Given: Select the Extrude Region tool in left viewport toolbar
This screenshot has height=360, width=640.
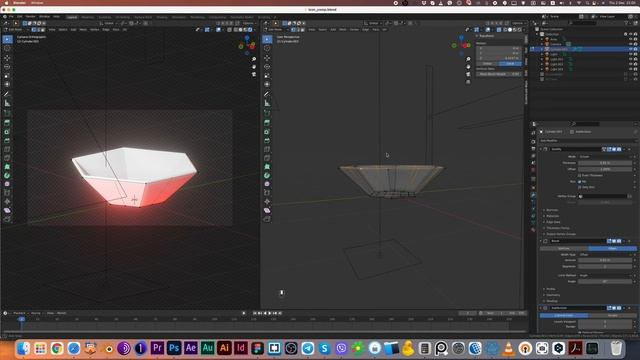Looking at the screenshot, I should coord(7,122).
